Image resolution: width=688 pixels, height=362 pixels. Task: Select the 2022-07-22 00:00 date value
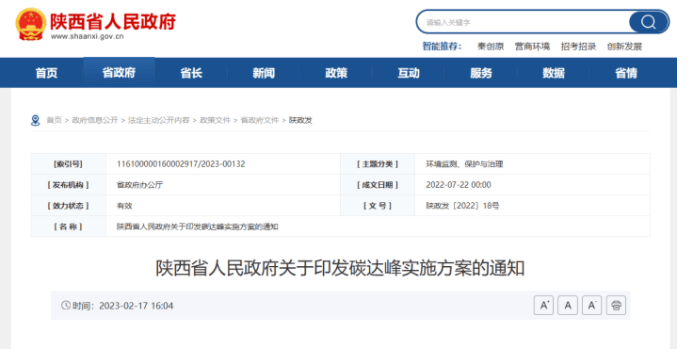tap(459, 185)
